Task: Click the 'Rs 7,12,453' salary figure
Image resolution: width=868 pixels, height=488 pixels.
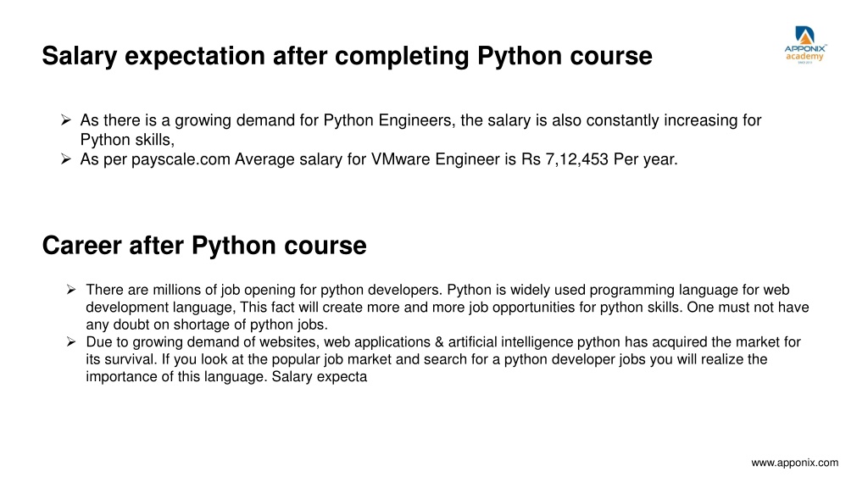Action: click(565, 159)
